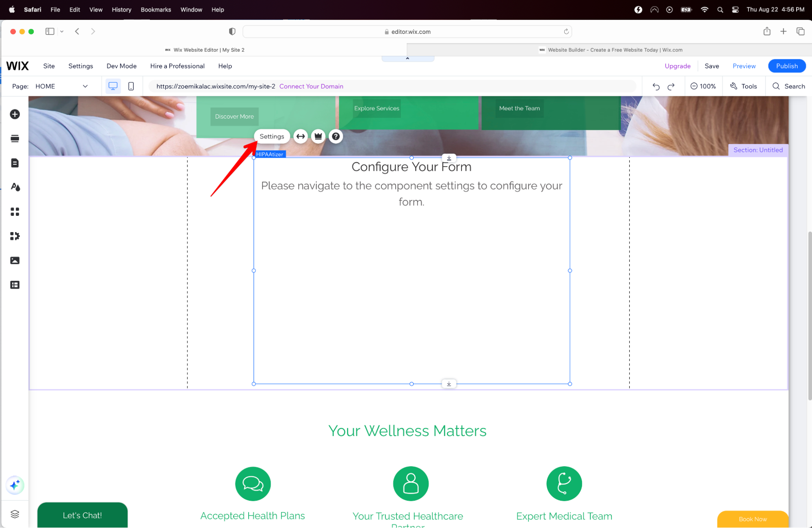This screenshot has height=528, width=812.
Task: Open the Media panel image icon
Action: 15,261
